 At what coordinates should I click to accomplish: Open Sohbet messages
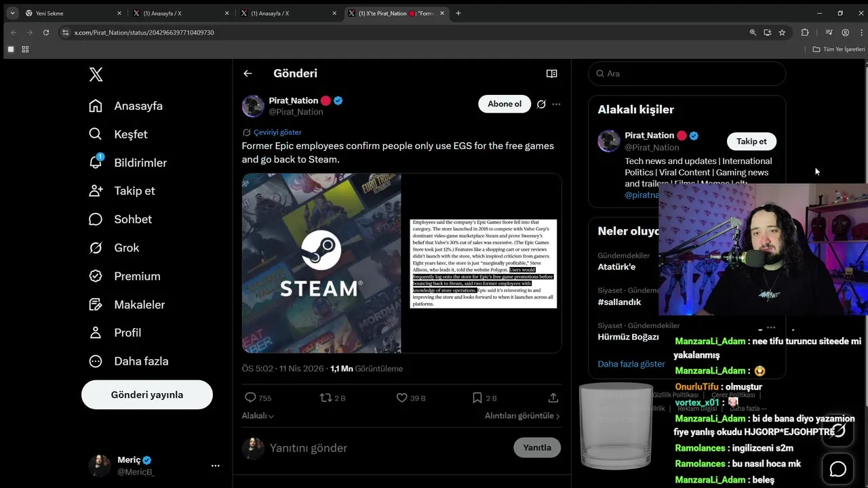pyautogui.click(x=121, y=219)
